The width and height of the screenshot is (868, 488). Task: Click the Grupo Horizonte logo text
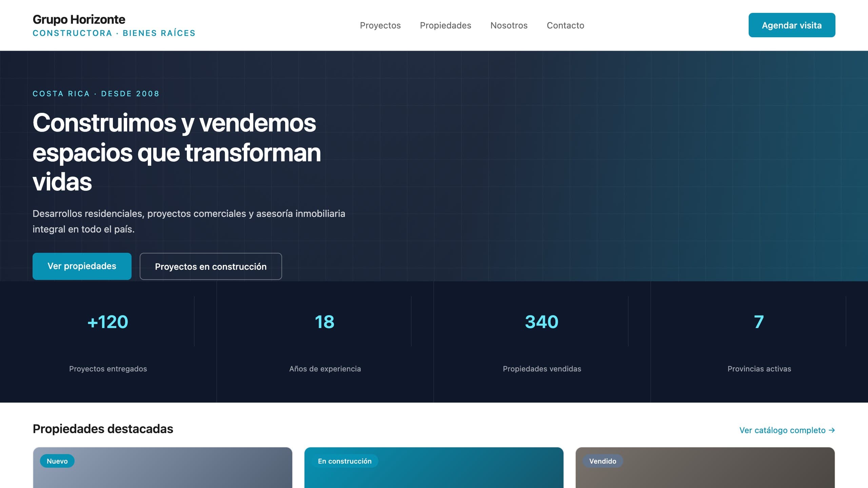(79, 20)
